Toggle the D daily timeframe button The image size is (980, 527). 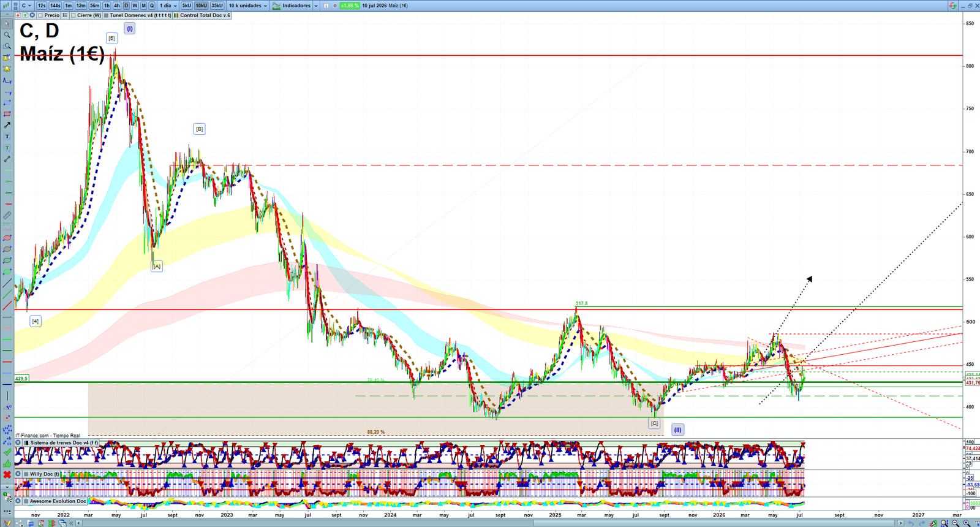click(126, 6)
